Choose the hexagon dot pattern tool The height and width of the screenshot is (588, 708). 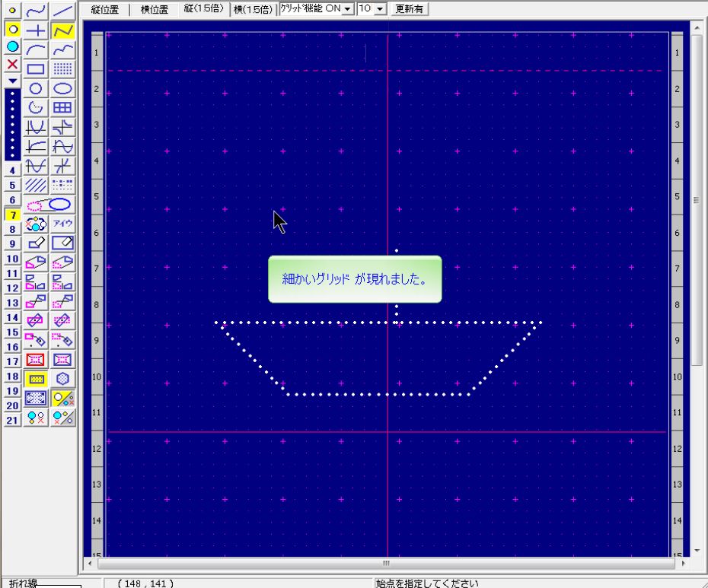(x=62, y=378)
